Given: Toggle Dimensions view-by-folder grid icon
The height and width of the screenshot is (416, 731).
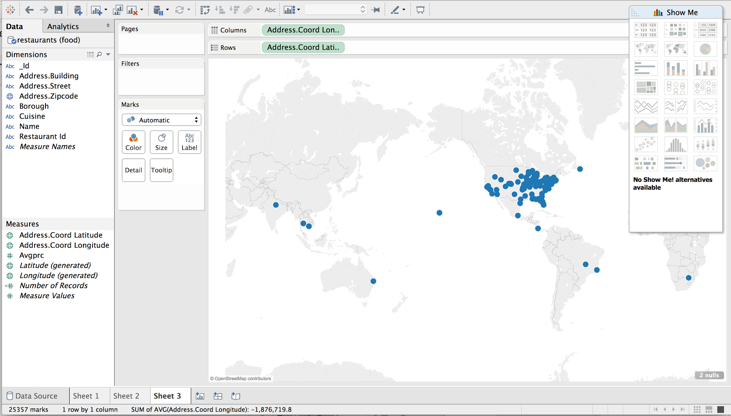Looking at the screenshot, I should [x=90, y=55].
